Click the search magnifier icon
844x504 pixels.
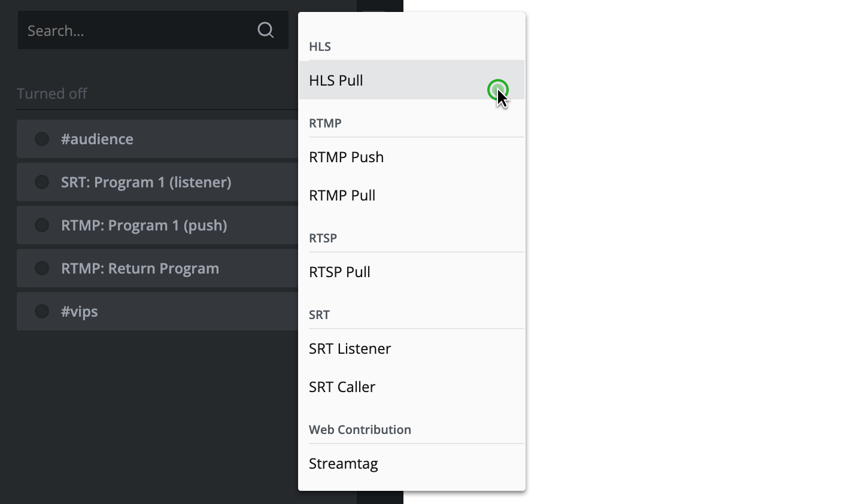click(x=265, y=30)
